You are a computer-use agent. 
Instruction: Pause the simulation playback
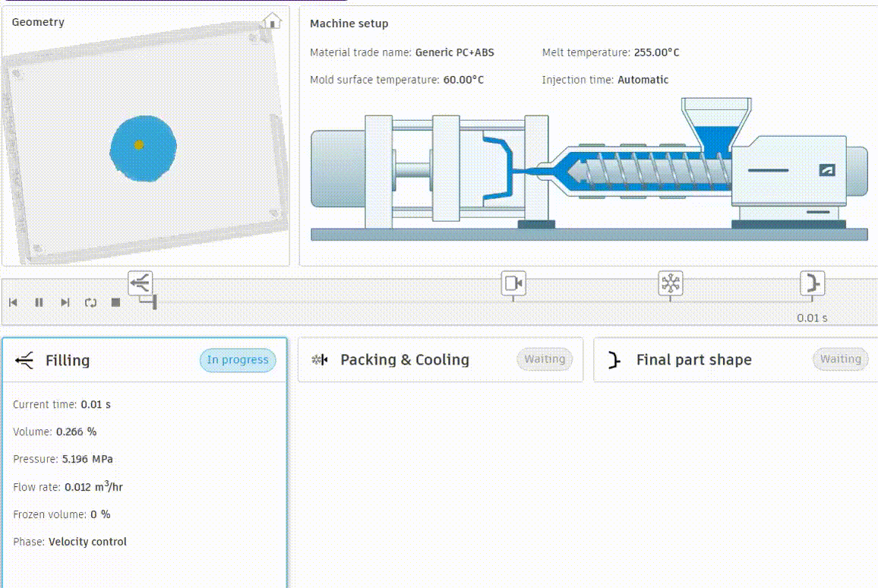click(x=39, y=302)
